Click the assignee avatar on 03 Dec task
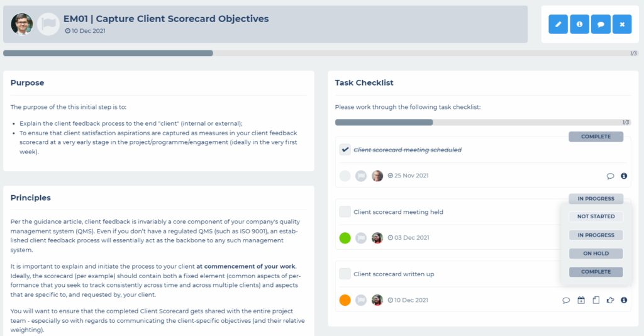The image size is (644, 336). pyautogui.click(x=377, y=238)
